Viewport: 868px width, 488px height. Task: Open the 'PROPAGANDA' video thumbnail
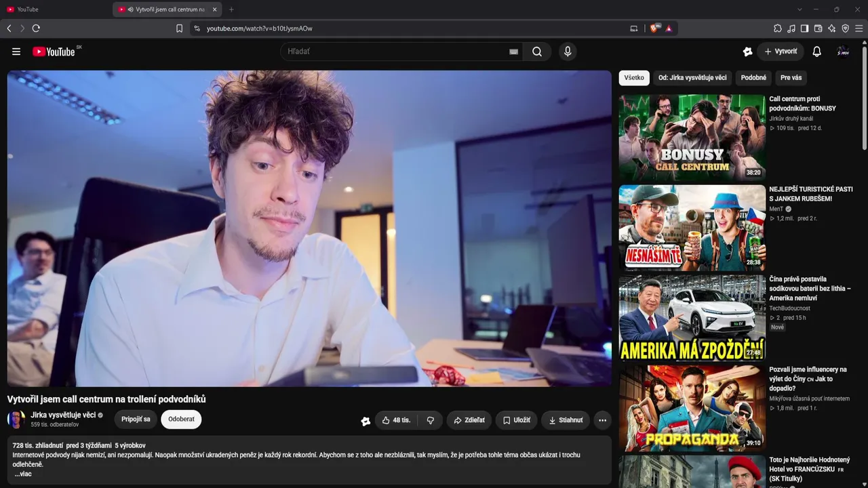tap(692, 408)
